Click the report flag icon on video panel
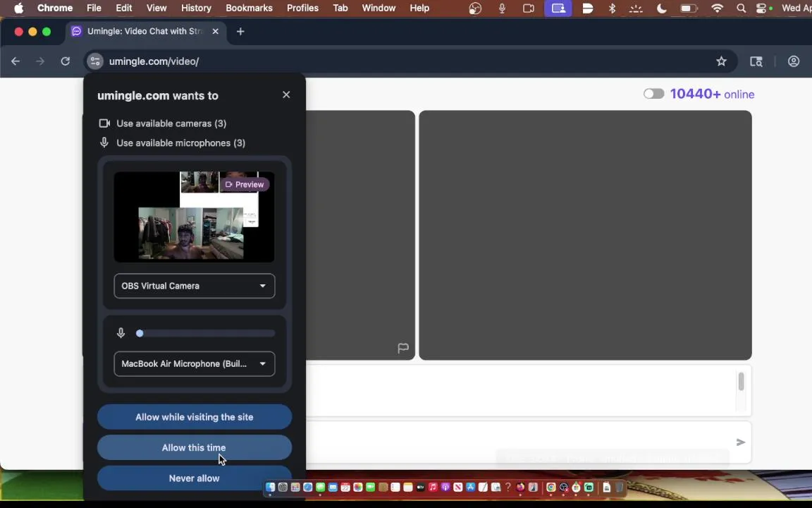Screen dimensions: 812x508 403,348
